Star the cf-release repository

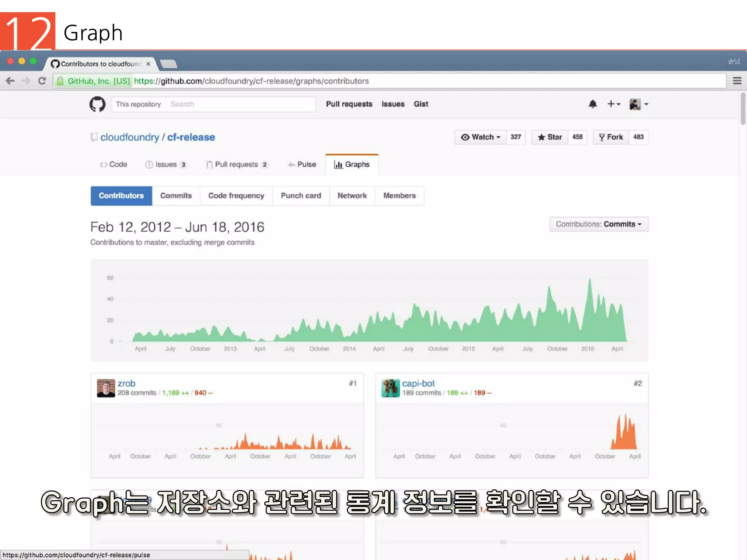click(x=550, y=137)
